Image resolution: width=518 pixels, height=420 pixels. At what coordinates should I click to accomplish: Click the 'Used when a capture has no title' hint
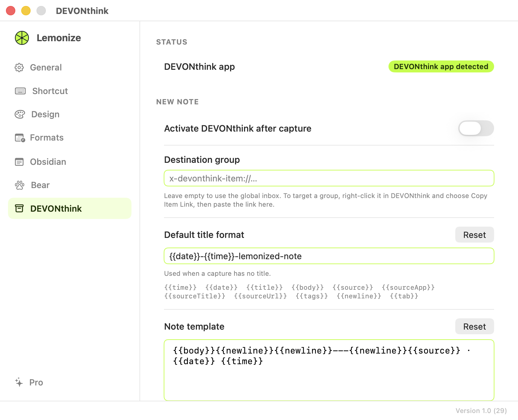coord(217,273)
